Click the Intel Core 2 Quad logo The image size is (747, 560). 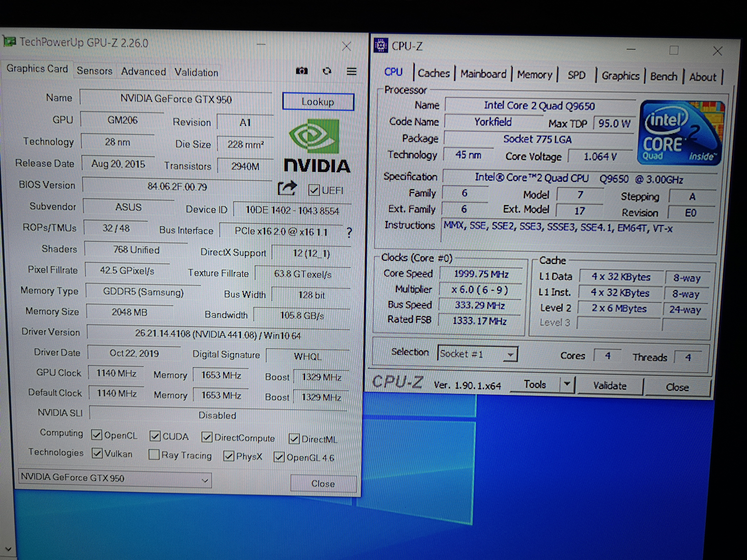click(x=680, y=133)
